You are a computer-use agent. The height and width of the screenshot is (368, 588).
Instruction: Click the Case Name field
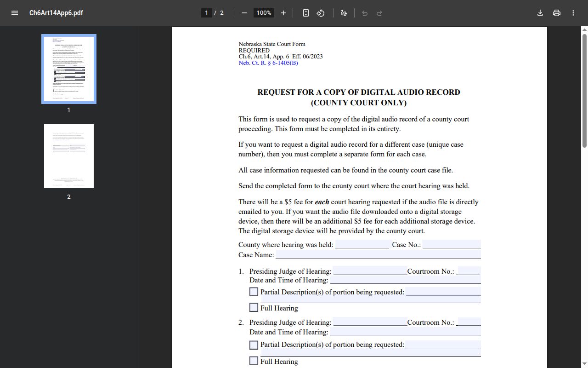(x=378, y=254)
